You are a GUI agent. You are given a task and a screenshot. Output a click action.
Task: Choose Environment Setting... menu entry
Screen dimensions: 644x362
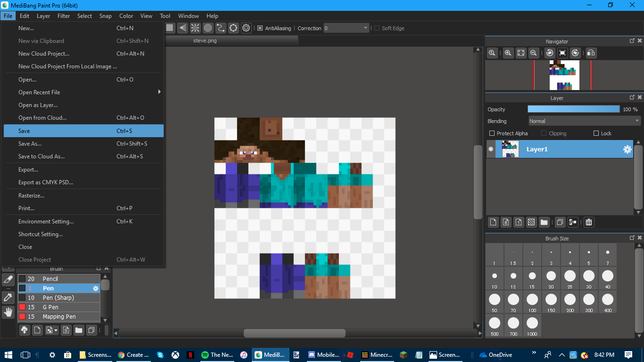(x=83, y=222)
